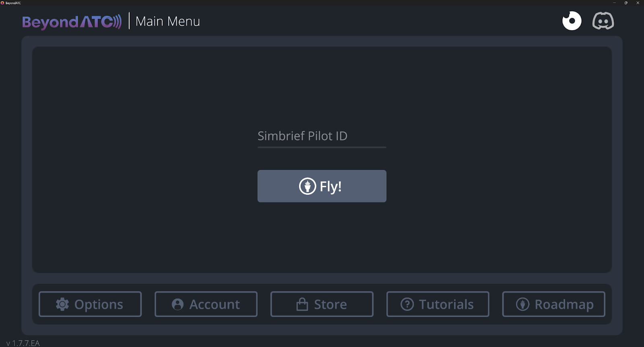Show the Roadmap text label
Screen dimensions: 644x347
564,305
